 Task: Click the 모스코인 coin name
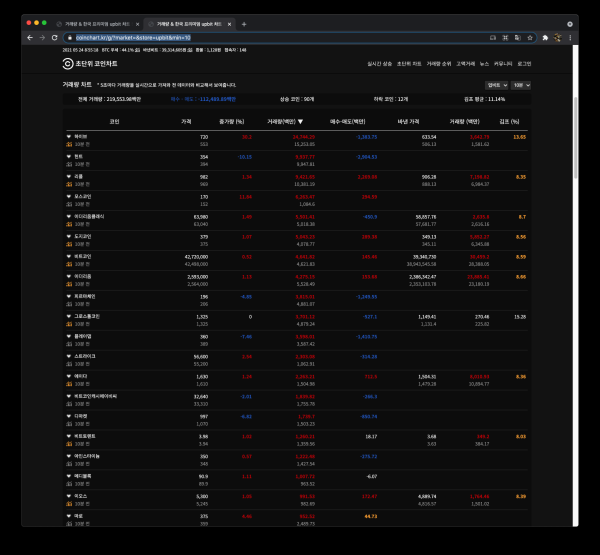pyautogui.click(x=83, y=196)
